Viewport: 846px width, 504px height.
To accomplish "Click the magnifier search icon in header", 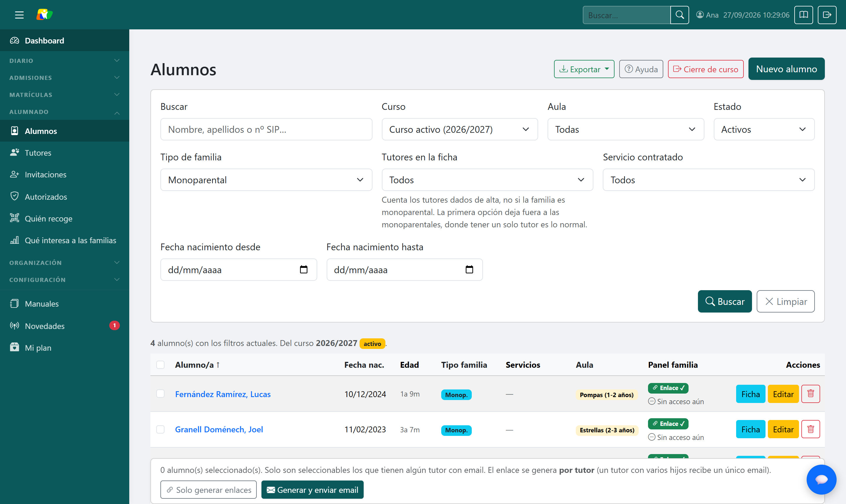I will pos(679,15).
